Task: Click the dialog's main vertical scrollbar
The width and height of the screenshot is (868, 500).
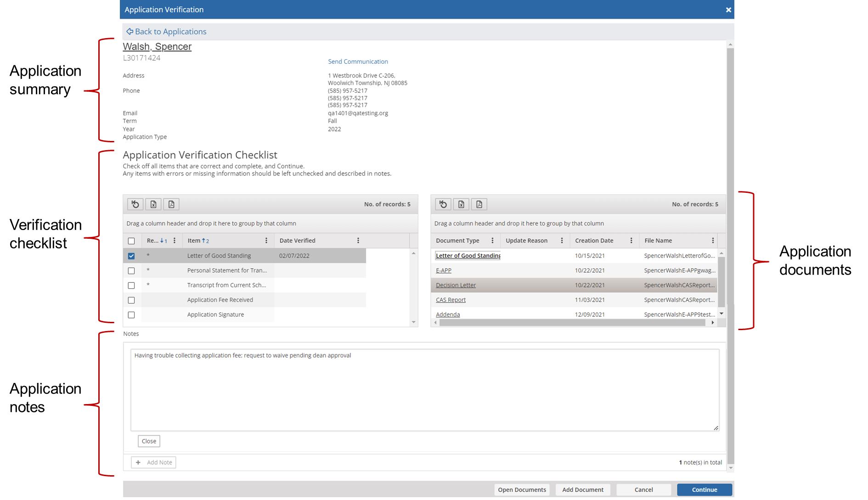Action: click(x=730, y=256)
